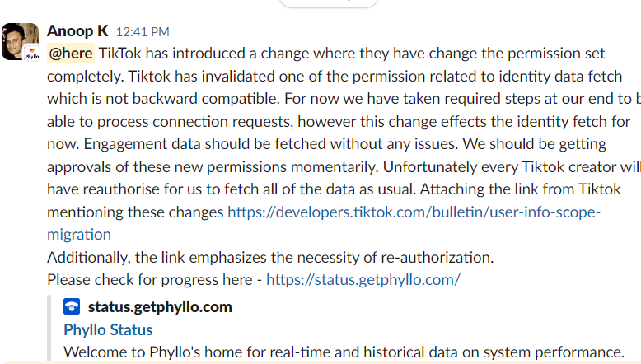Open the status.getphyllo.com link in the message
This screenshot has width=641, height=364.
pyautogui.click(x=363, y=279)
